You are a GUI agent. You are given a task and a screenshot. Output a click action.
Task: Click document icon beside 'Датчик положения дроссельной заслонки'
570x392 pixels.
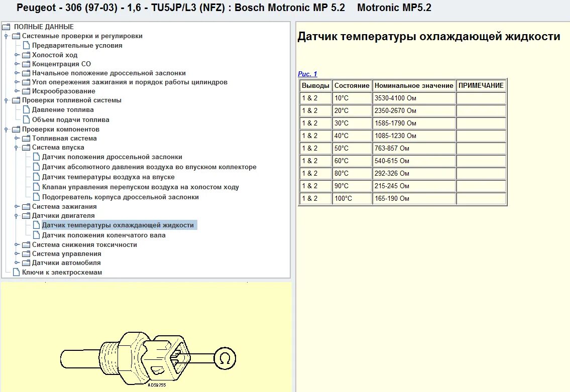(x=36, y=157)
